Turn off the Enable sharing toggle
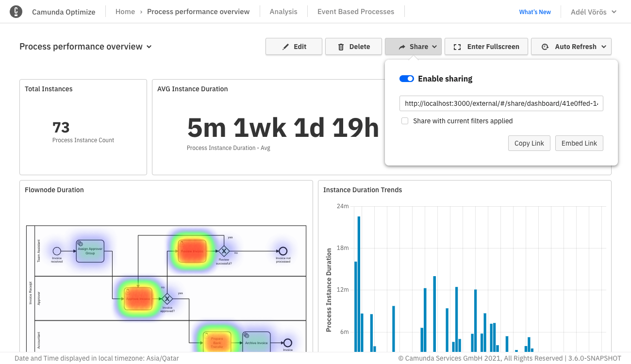 (406, 79)
